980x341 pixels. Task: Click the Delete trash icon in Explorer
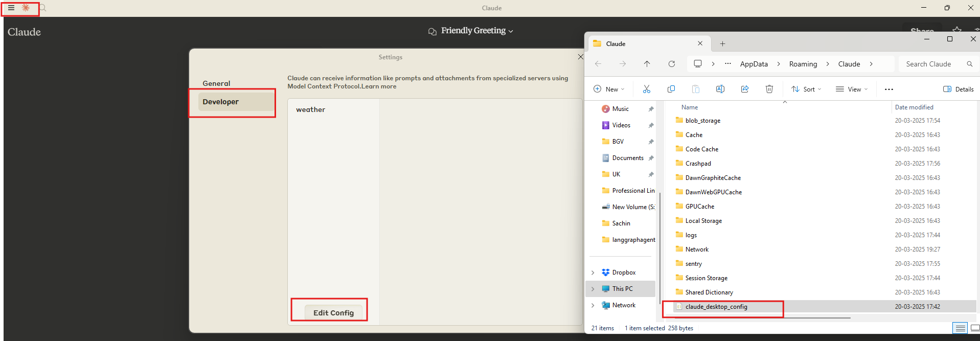(x=769, y=89)
